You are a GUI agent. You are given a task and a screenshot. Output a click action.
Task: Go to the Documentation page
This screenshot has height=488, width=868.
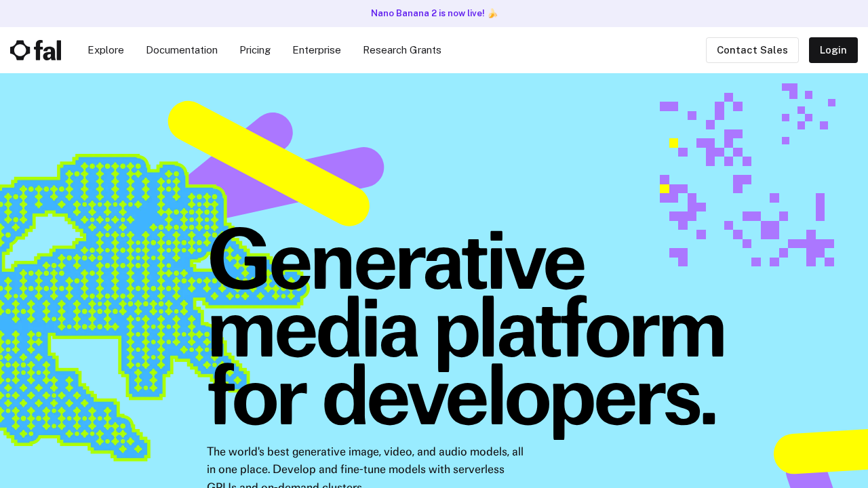coord(182,50)
